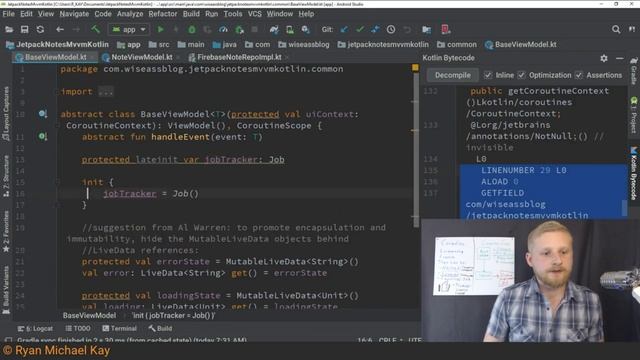Run the app with the green play icon

(x=160, y=29)
